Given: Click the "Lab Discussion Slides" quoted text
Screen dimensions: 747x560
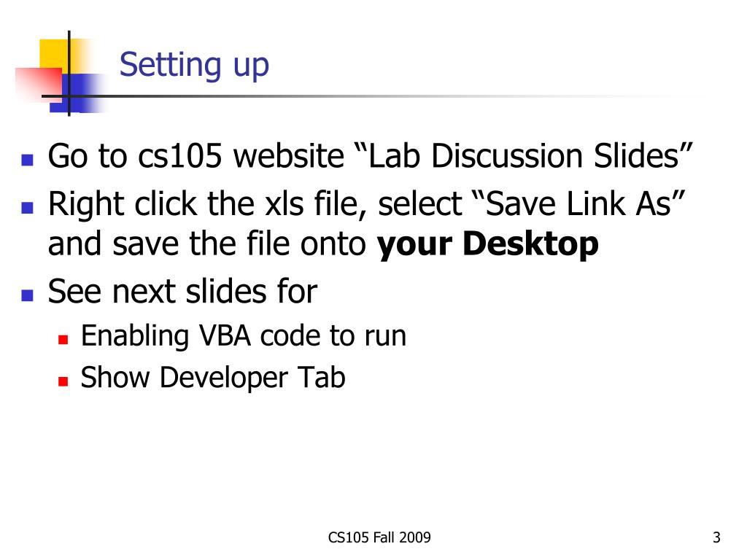Looking at the screenshot, I should click(x=524, y=155).
